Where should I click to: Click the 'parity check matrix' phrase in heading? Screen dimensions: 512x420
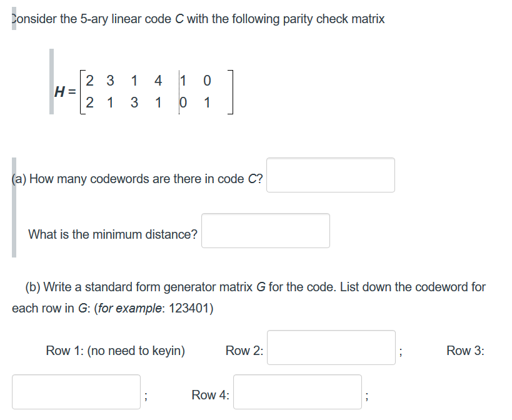click(x=334, y=19)
